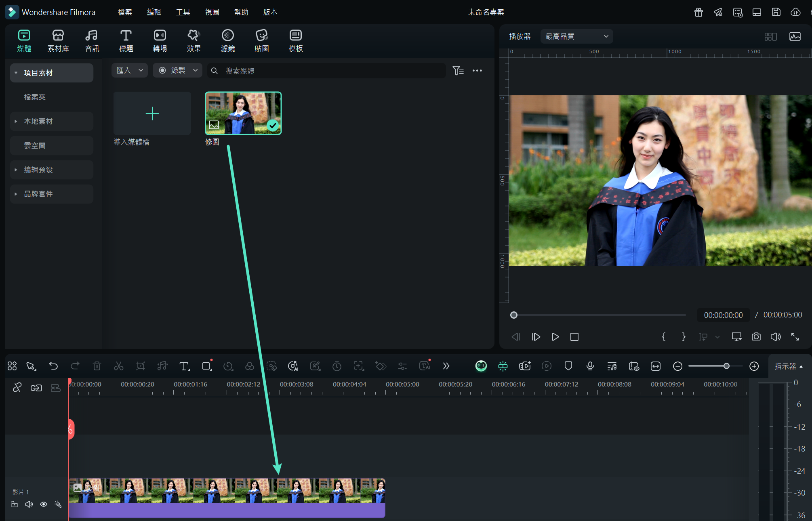Click the 搜索媒體 search field

[x=326, y=71]
